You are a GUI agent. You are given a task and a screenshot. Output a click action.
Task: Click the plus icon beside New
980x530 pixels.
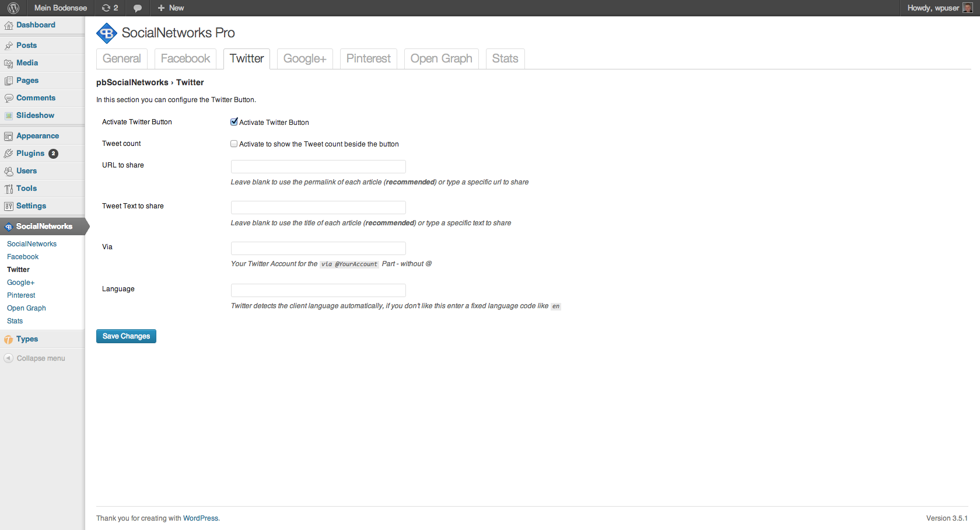pyautogui.click(x=161, y=8)
